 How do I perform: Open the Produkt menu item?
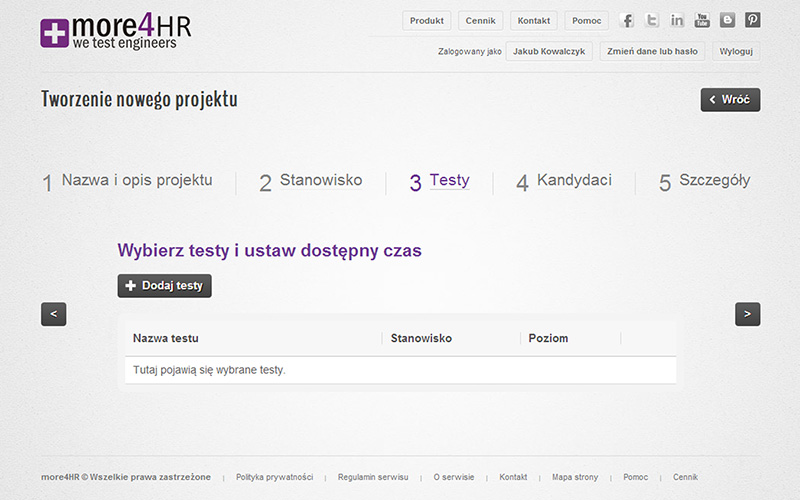[x=427, y=21]
